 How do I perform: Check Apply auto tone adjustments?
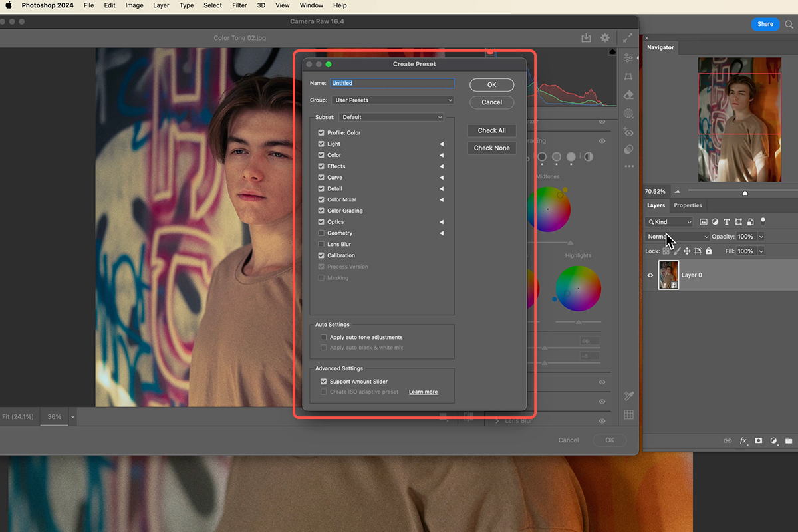click(324, 337)
